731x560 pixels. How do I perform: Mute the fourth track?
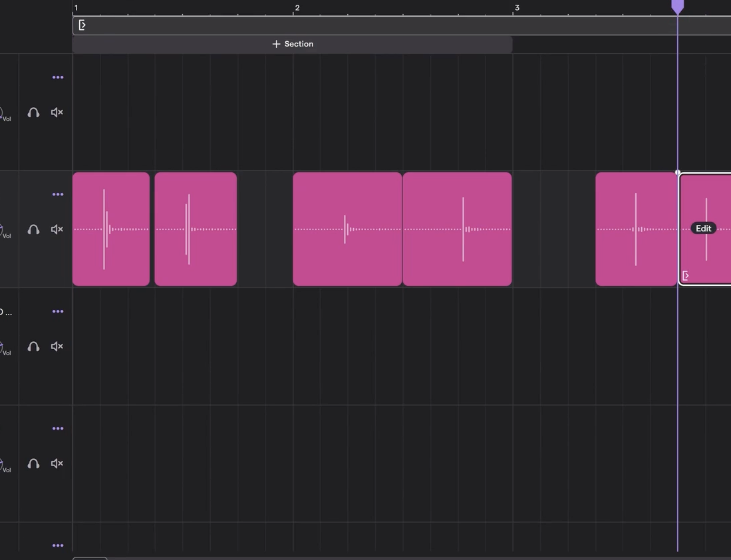[57, 464]
